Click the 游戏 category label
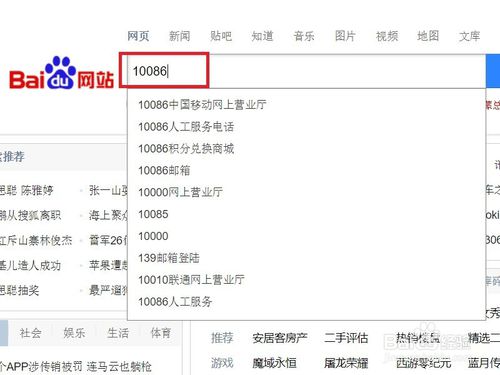Image resolution: width=500 pixels, height=375 pixels. point(222,363)
